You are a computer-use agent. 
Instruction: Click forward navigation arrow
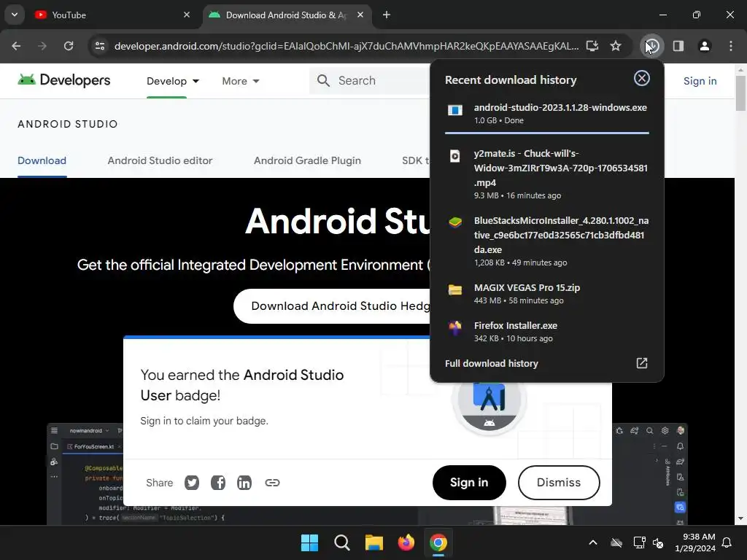pos(42,46)
